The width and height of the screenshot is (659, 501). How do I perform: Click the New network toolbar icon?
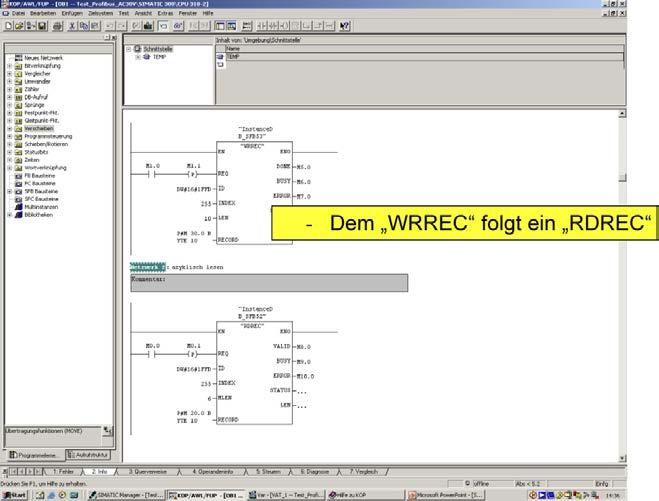[x=247, y=26]
